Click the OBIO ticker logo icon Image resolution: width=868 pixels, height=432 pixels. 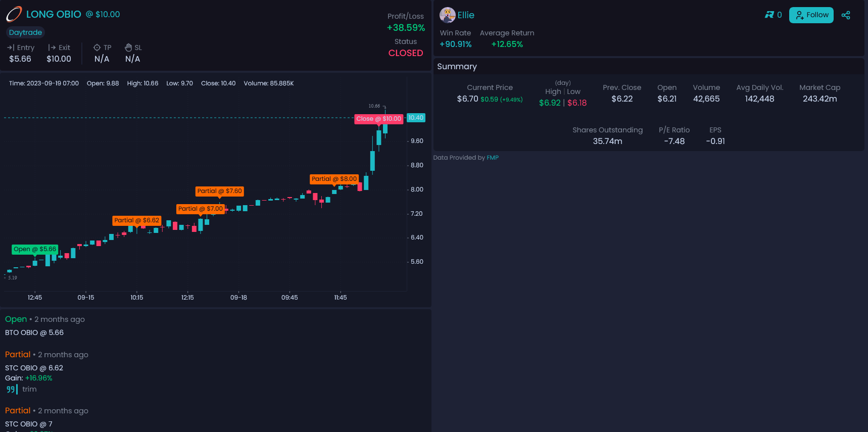(14, 14)
